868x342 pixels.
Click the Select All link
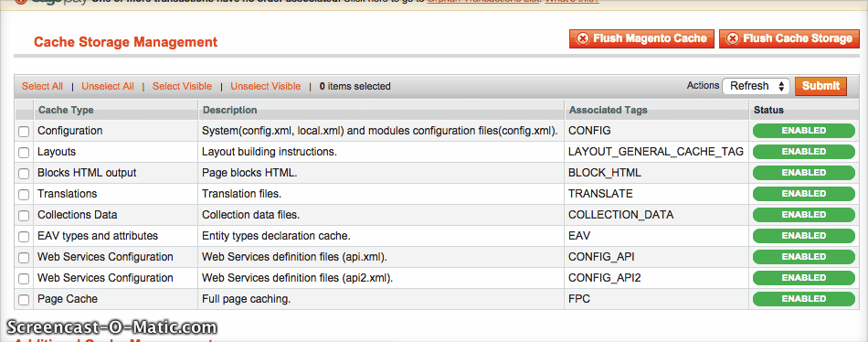pyautogui.click(x=43, y=87)
